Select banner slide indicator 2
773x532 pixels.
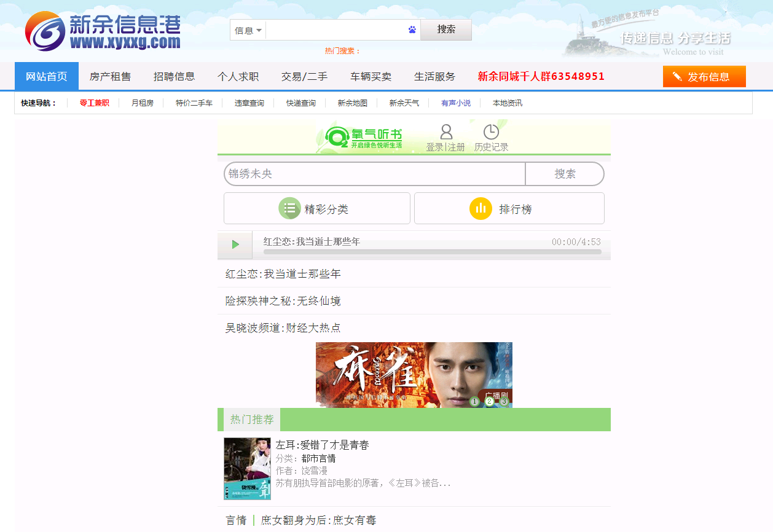[489, 402]
